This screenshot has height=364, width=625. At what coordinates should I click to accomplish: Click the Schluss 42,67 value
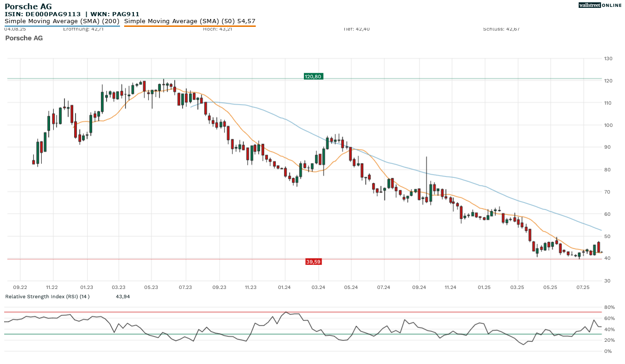(x=501, y=29)
